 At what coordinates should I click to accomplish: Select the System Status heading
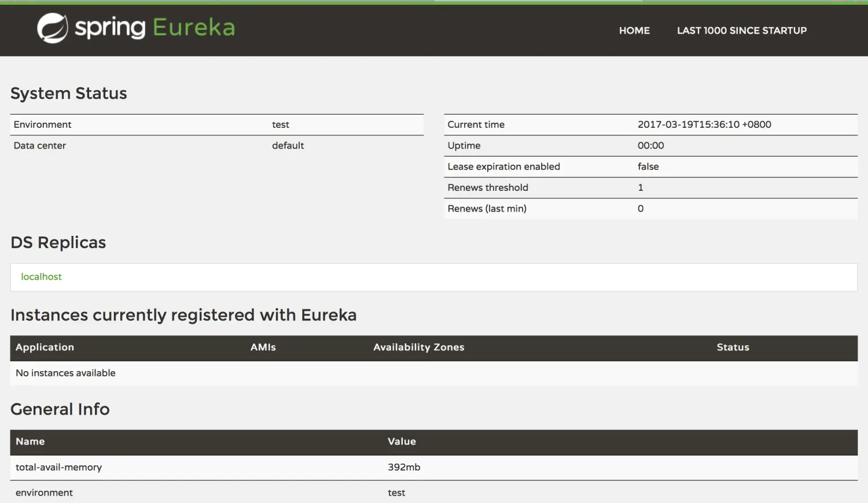click(69, 94)
